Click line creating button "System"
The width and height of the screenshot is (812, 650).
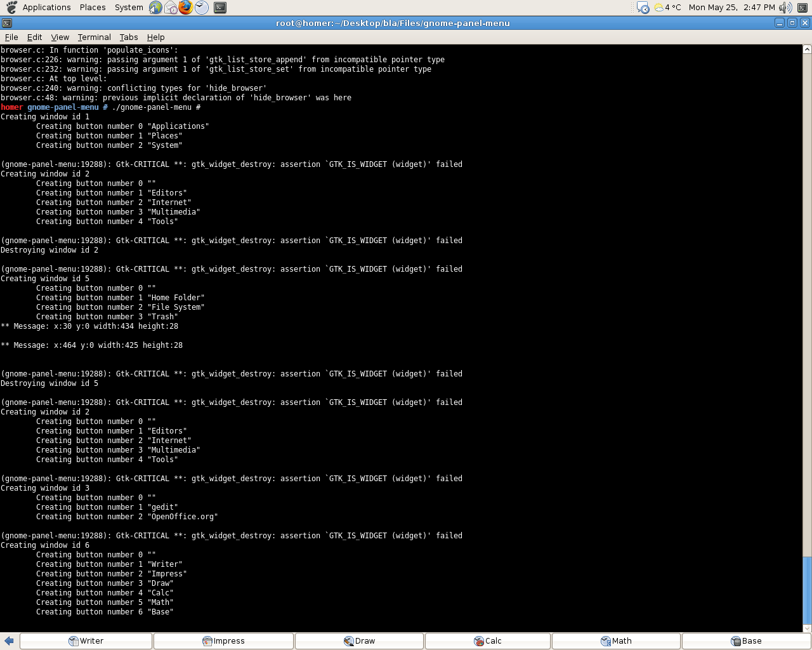[109, 145]
